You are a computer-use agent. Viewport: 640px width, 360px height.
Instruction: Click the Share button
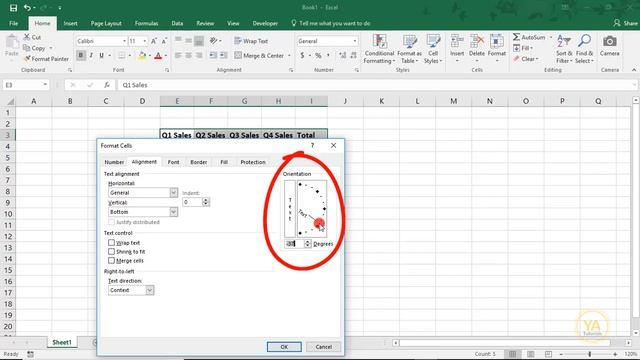(625, 23)
